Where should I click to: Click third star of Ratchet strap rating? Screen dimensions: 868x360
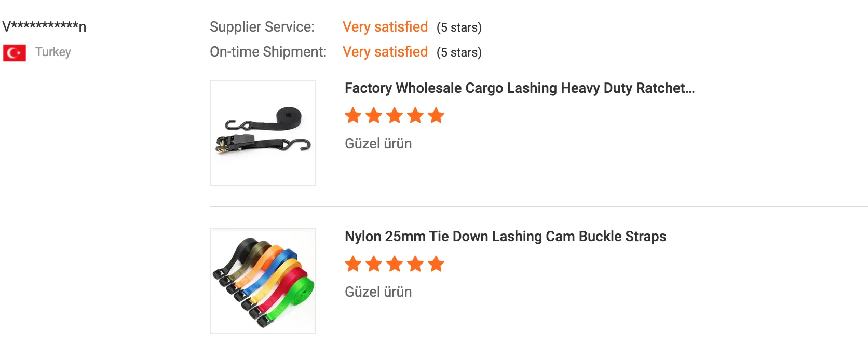pyautogui.click(x=395, y=116)
